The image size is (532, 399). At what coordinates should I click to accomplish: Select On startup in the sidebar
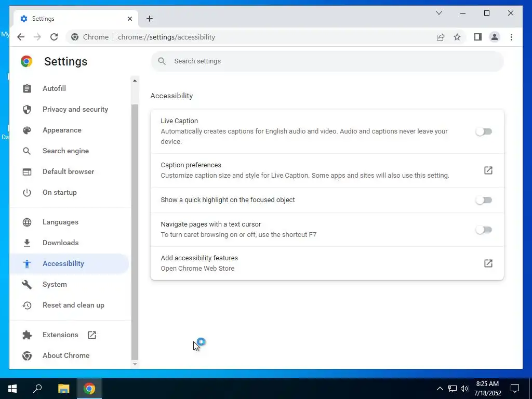(70, 193)
